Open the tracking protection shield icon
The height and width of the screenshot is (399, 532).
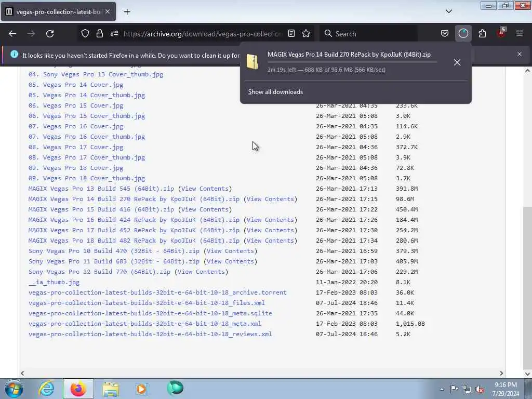(85, 34)
